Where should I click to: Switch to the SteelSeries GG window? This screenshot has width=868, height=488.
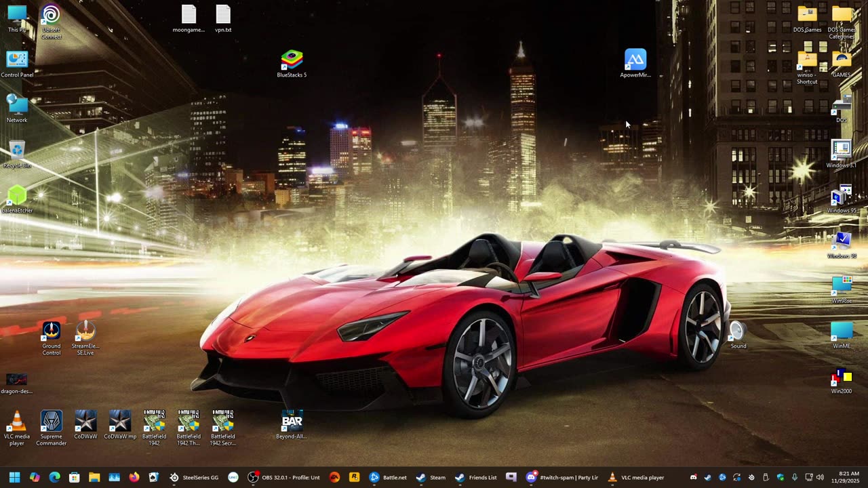tap(194, 477)
